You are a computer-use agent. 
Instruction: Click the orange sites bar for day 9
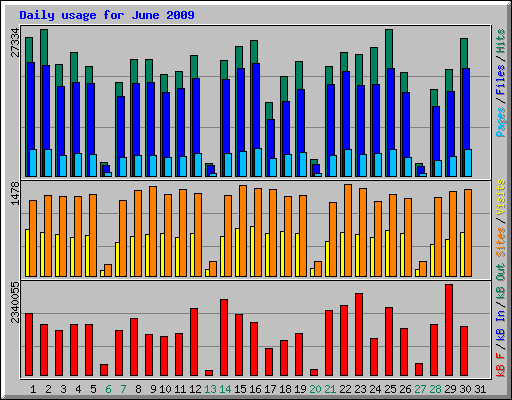point(153,231)
